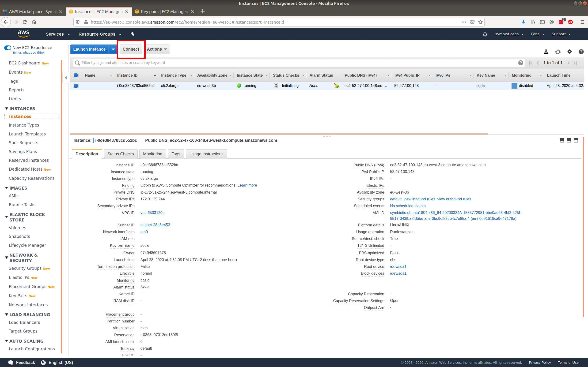Toggle the select-all instances checkbox
Viewport: 588px width, 367px height.
76,75
